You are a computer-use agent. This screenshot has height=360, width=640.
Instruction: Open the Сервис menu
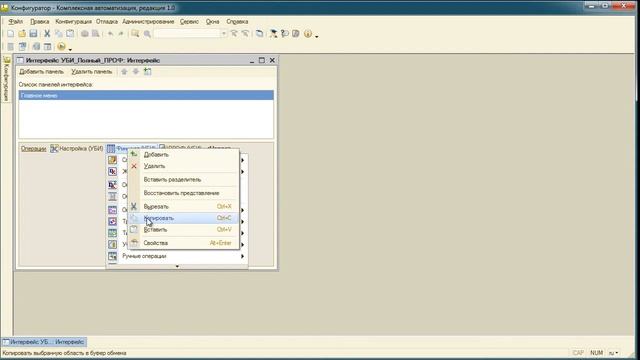[x=189, y=22]
